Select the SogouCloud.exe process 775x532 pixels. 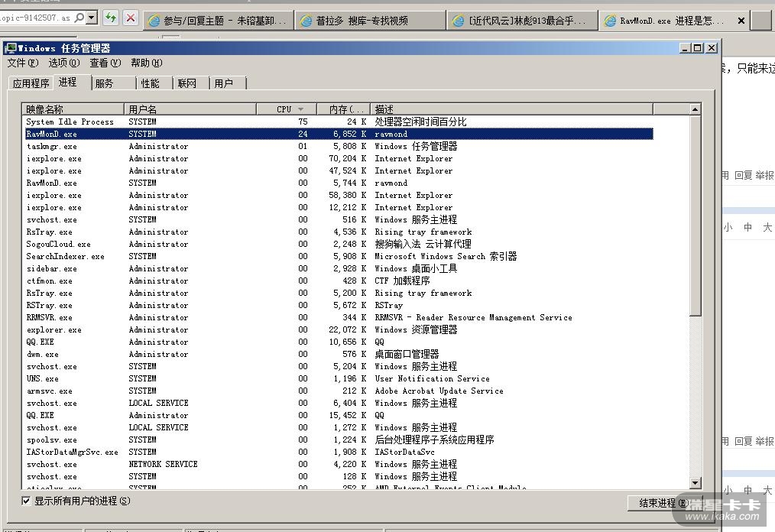click(x=339, y=245)
